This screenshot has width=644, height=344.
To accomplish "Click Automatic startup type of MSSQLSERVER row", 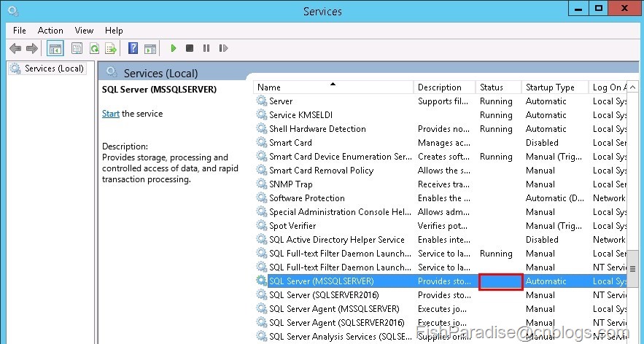I will [546, 281].
